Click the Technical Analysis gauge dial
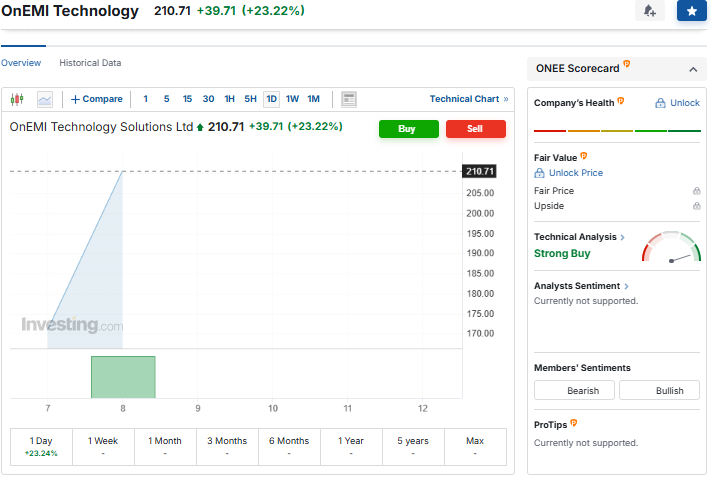Screen dimensions: 711x481 (x=672, y=247)
